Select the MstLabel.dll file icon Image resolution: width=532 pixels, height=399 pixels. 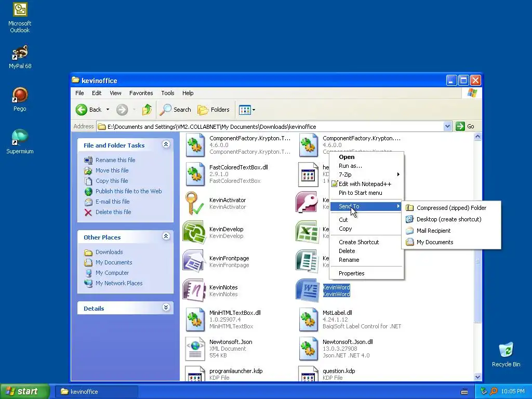point(309,320)
